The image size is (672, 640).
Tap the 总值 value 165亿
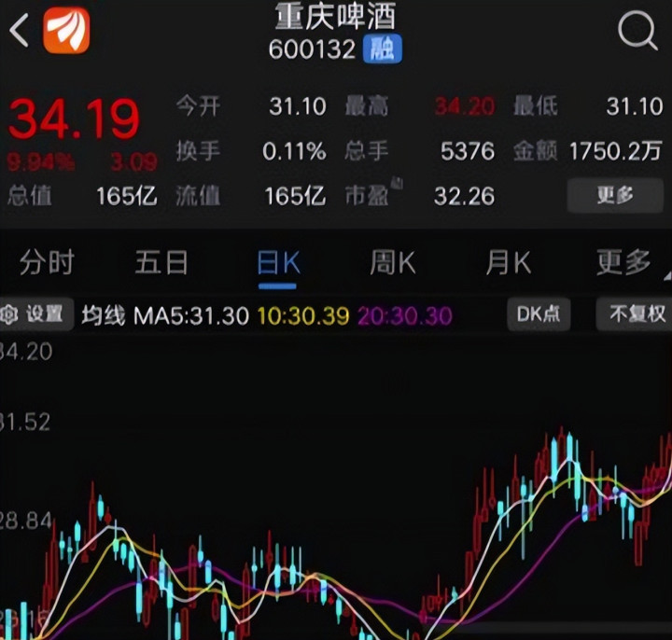click(x=127, y=197)
